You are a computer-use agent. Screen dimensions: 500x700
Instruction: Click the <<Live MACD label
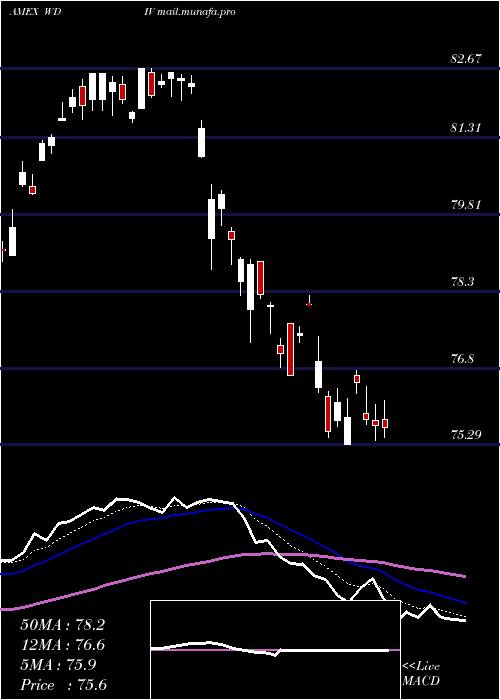pos(421,673)
